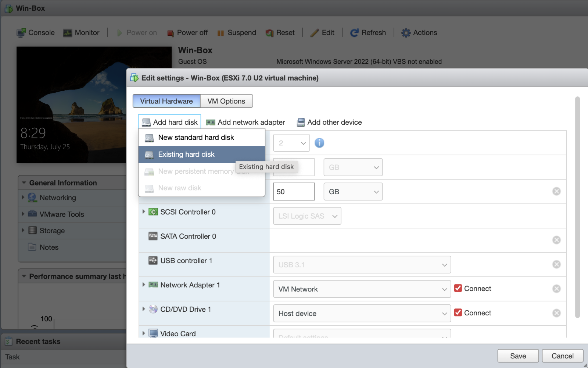
Task: Click the Power off red icon
Action: (x=170, y=33)
